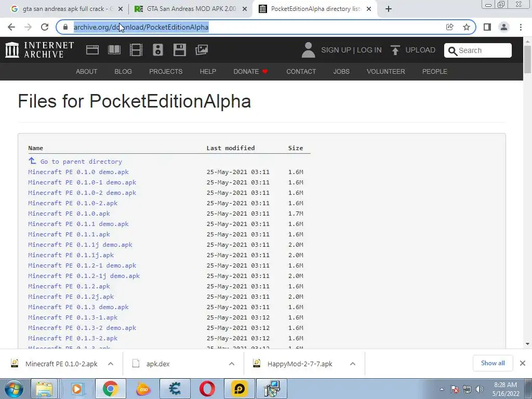Bookmark this page with star icon
Image resolution: width=532 pixels, height=399 pixels.
pyautogui.click(x=467, y=27)
